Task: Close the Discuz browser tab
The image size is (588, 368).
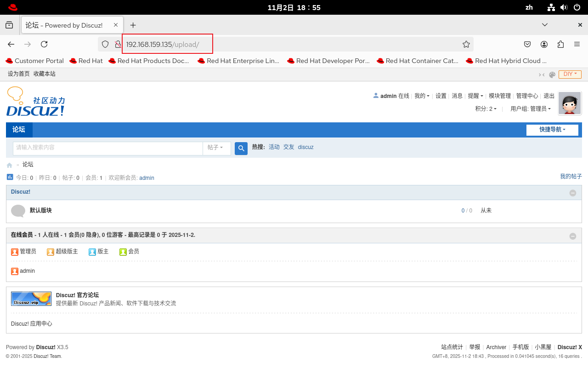Action: pyautogui.click(x=116, y=25)
